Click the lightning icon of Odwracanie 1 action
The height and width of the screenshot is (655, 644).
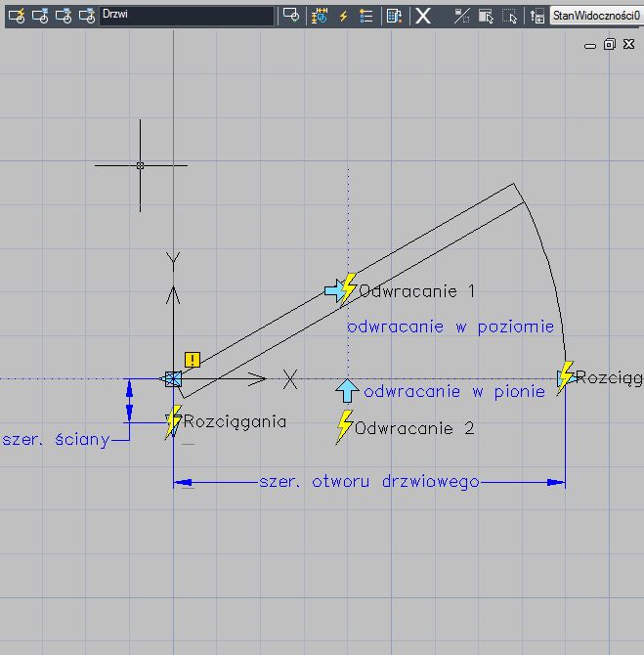pyautogui.click(x=348, y=289)
